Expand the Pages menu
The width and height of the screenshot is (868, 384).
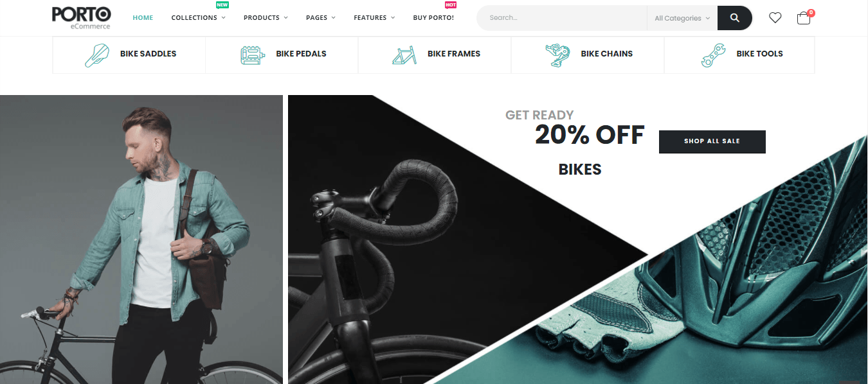tap(320, 17)
